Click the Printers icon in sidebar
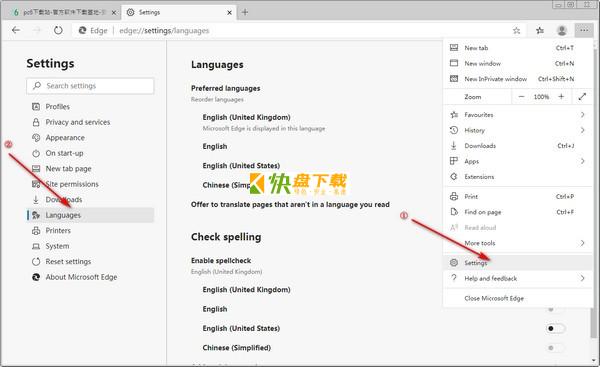This screenshot has width=600, height=367. coord(36,230)
